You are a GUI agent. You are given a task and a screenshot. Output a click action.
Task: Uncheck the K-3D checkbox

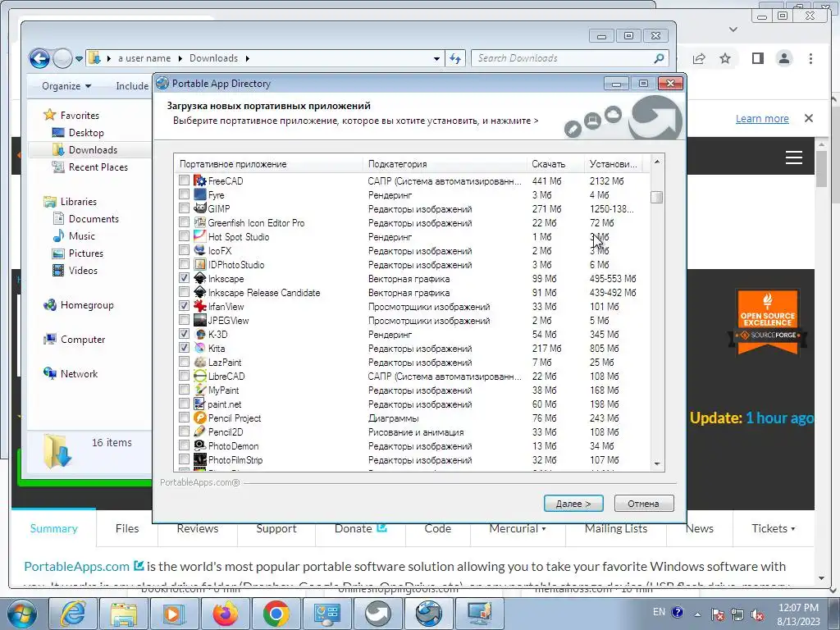tap(184, 334)
